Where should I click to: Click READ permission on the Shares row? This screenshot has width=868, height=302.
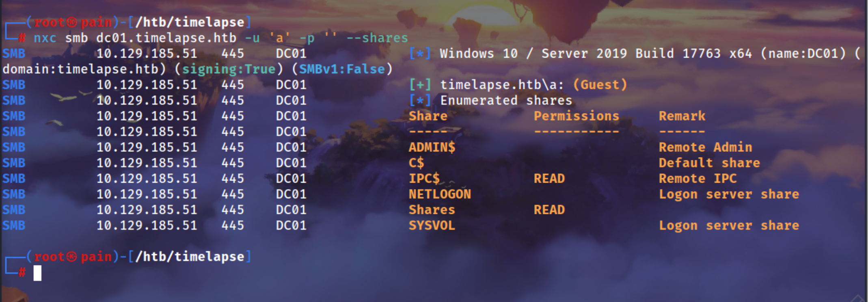[x=549, y=210]
